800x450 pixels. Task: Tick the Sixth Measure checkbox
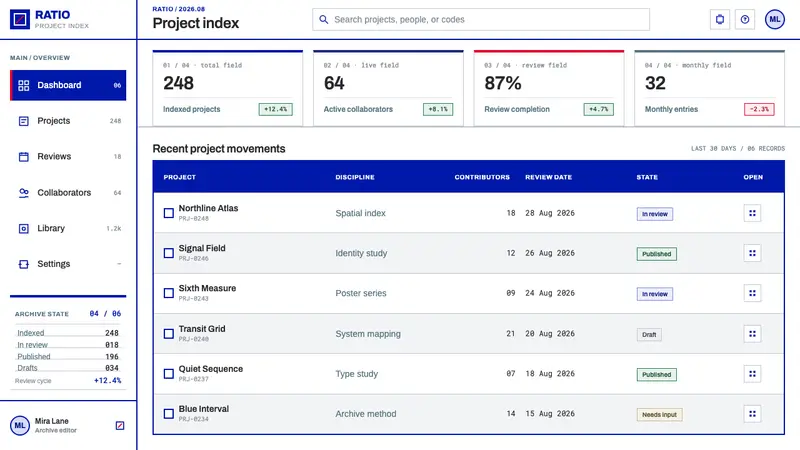[169, 293]
